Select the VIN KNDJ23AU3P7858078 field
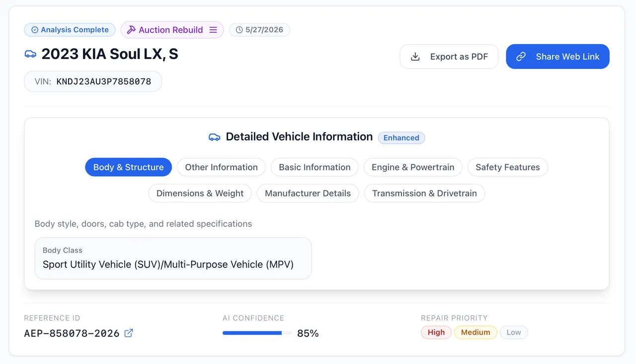The width and height of the screenshot is (636, 364). [x=93, y=81]
